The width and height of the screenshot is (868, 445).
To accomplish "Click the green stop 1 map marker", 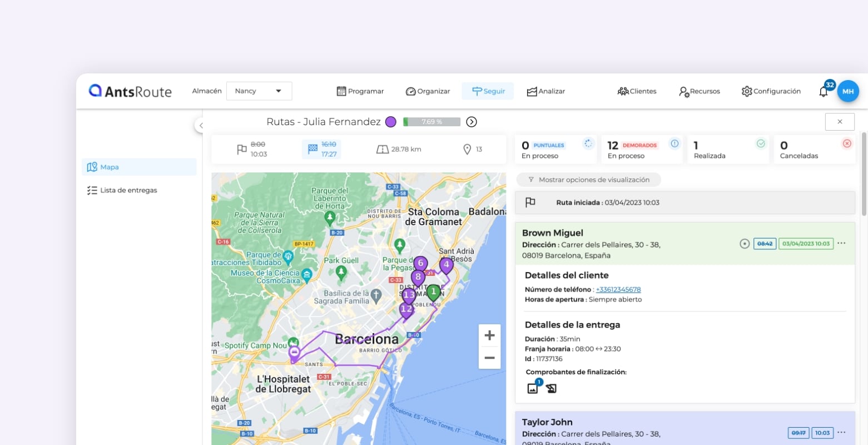I will pos(433,292).
